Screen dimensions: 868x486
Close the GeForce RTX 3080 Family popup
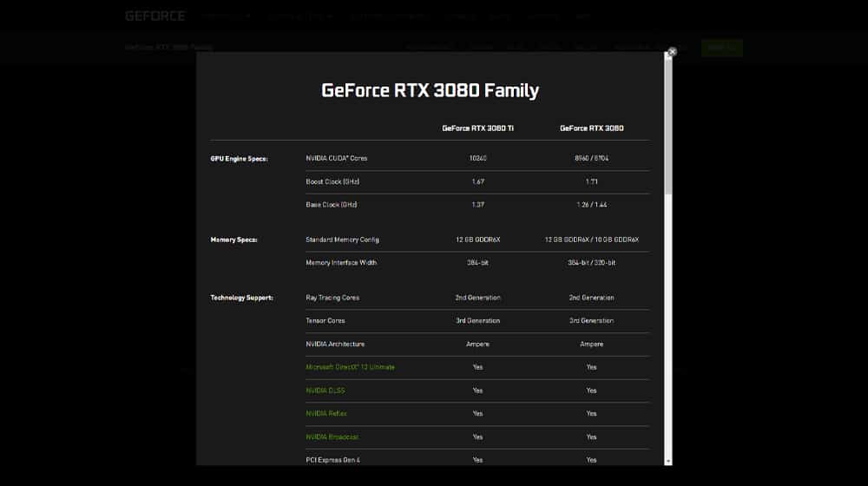672,51
